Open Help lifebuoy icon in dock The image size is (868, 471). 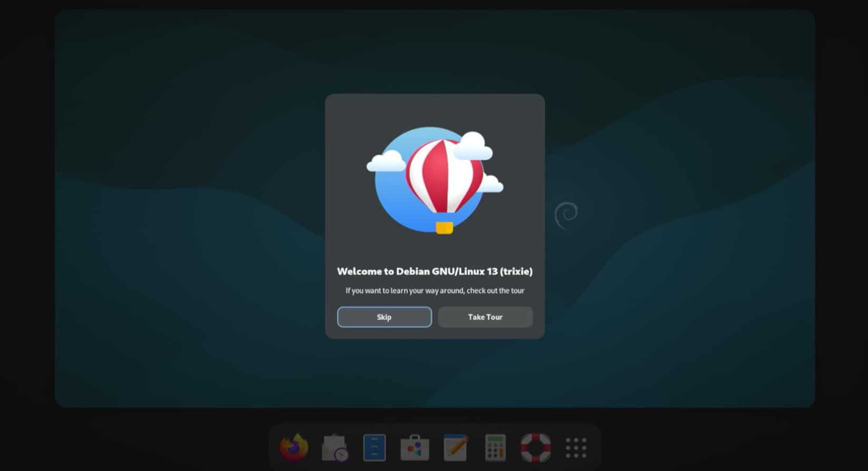click(x=536, y=448)
